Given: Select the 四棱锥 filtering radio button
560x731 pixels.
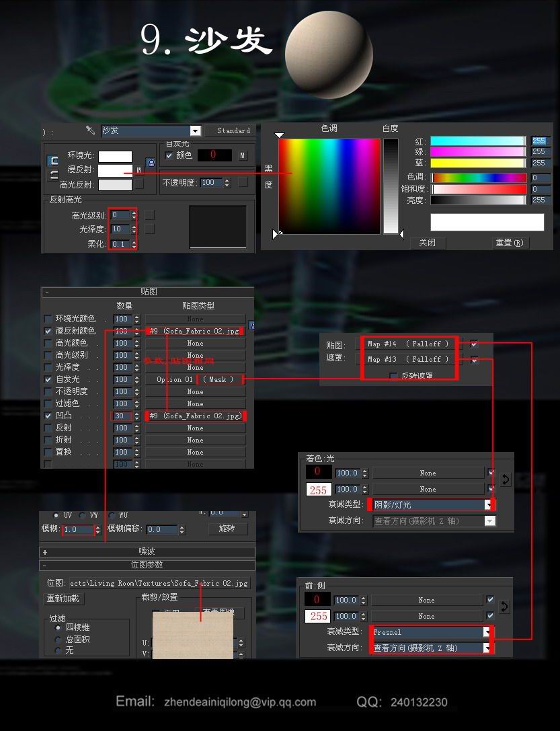Looking at the screenshot, I should click(x=58, y=627).
